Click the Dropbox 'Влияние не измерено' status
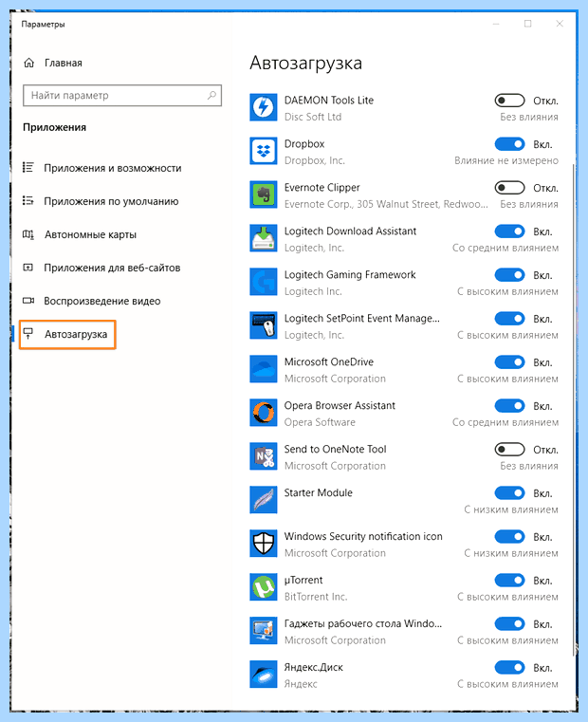Image resolution: width=588 pixels, height=722 pixels. click(506, 160)
